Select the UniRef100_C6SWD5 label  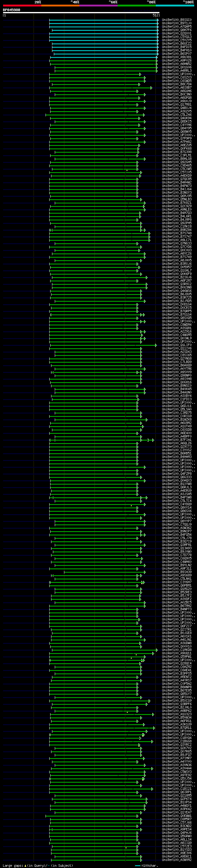point(176,81)
